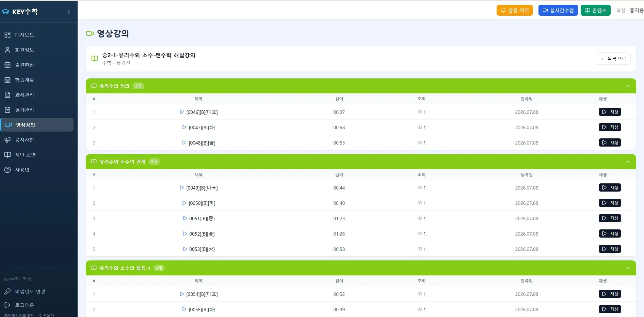The height and width of the screenshot is (317, 644).
Task: Click the title link [0049][B][대표]
Action: pos(202,188)
